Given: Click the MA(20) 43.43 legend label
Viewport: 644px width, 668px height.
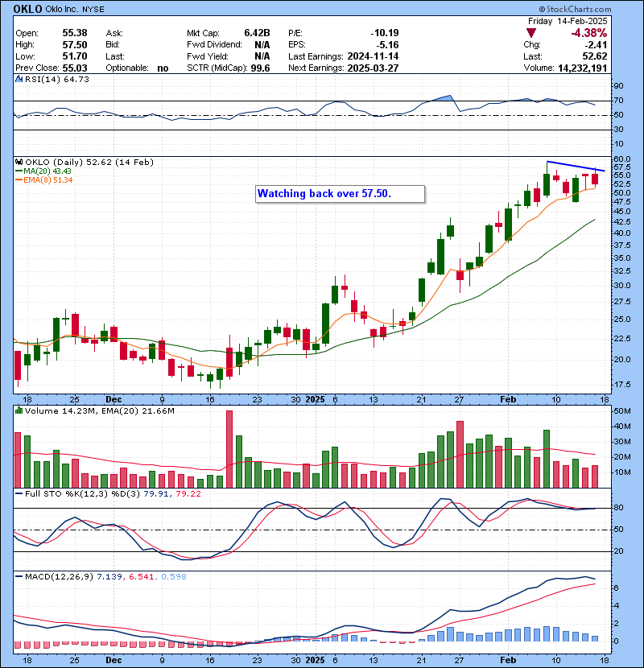Looking at the screenshot, I should pos(47,171).
